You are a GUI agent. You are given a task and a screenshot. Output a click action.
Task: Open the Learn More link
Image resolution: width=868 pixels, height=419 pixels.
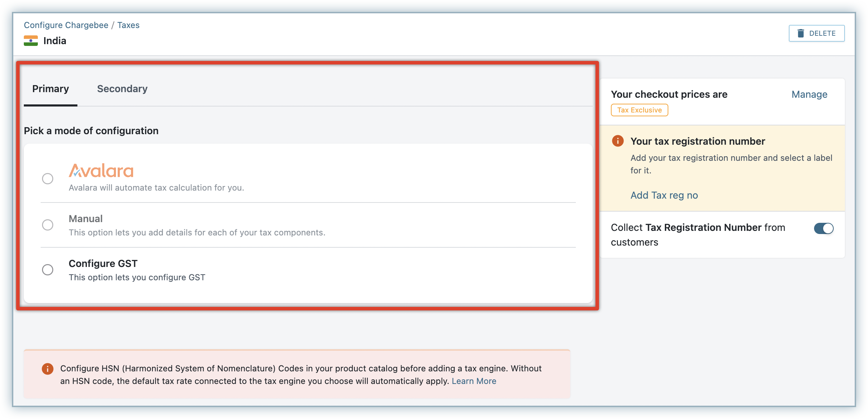pyautogui.click(x=474, y=381)
